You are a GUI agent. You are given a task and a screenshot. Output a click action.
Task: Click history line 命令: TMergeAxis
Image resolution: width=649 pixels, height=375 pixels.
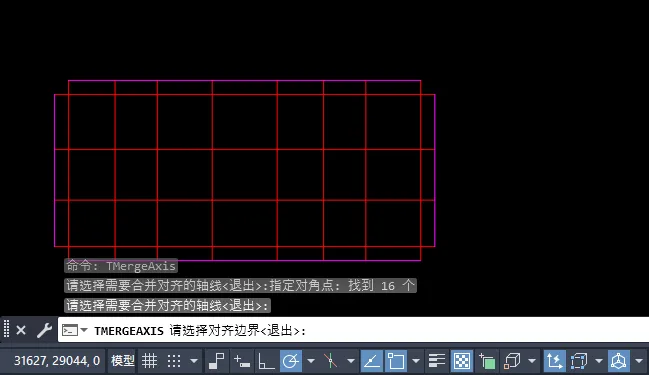coord(121,266)
